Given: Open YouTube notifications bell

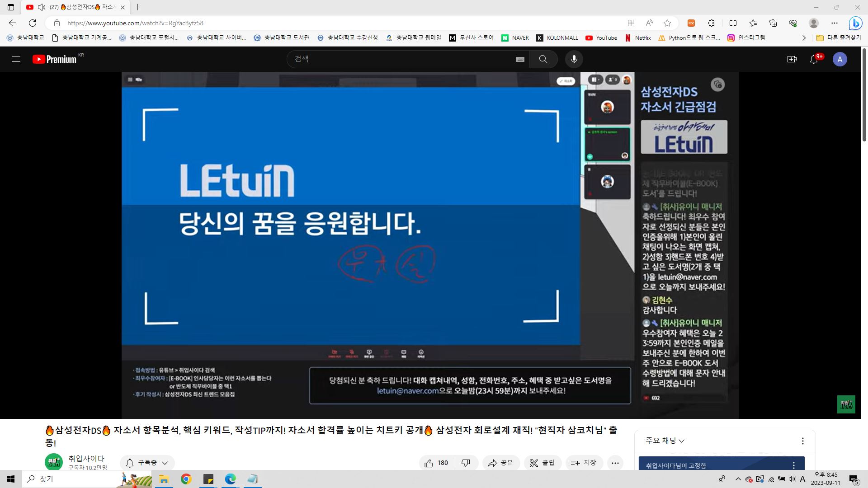Looking at the screenshot, I should (x=814, y=59).
